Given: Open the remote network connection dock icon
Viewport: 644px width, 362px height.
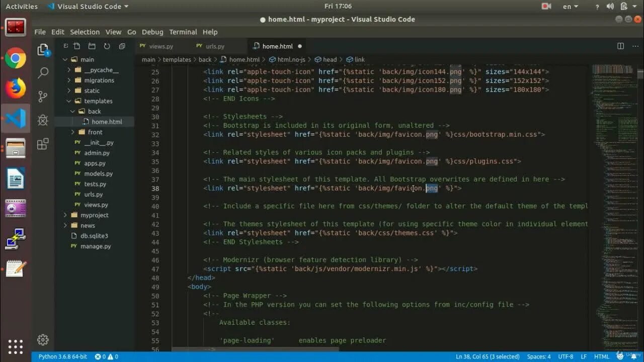Looking at the screenshot, I should 16,238.
